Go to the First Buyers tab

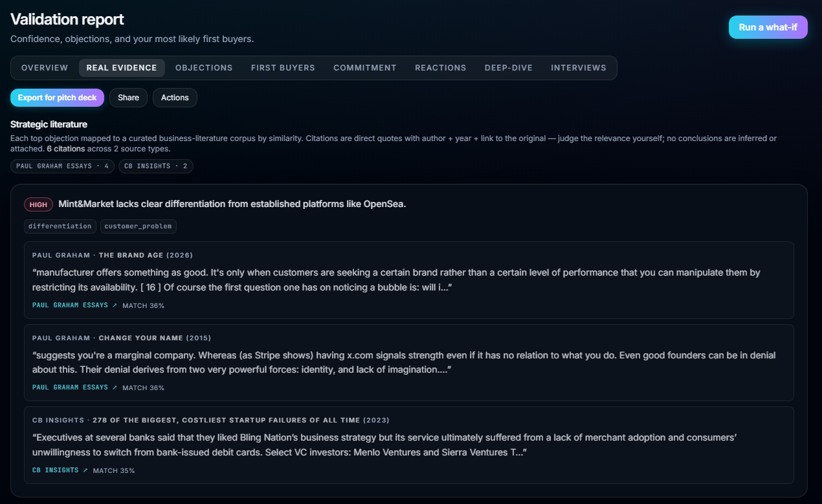pos(283,68)
